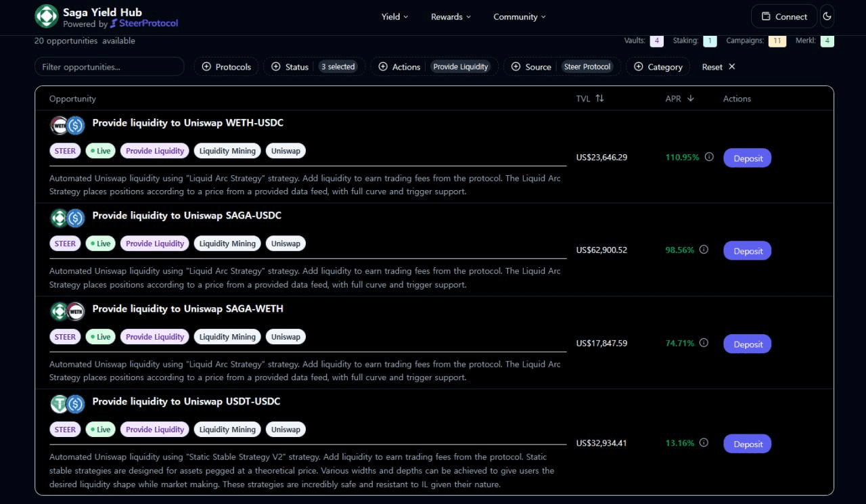Click Liquidity Mining tag on WETH-USDC row
Viewport: 866px width, 504px height.
(227, 151)
